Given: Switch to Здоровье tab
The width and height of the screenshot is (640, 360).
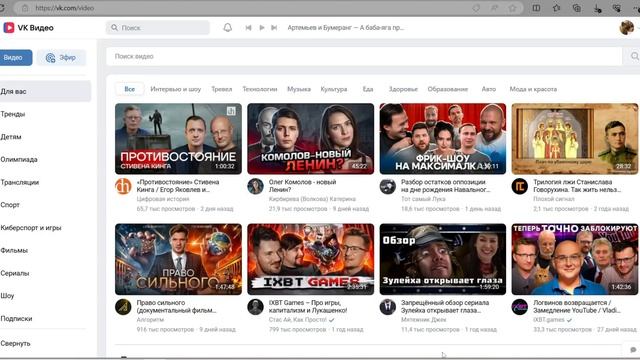Looking at the screenshot, I should (403, 89).
